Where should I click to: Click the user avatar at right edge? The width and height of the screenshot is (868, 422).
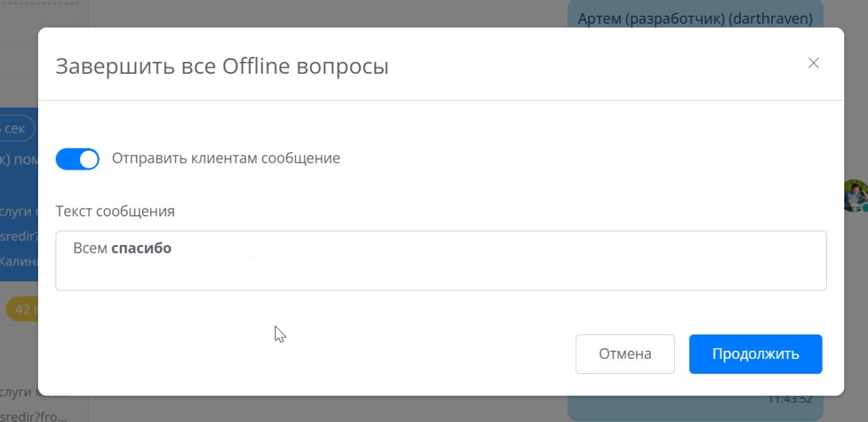[x=856, y=195]
